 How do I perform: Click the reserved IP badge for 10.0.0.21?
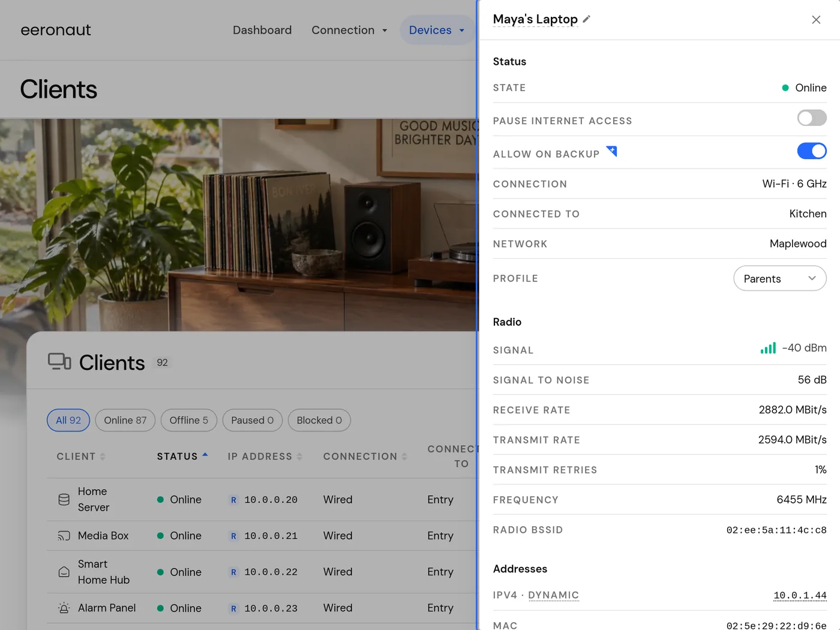(x=233, y=536)
